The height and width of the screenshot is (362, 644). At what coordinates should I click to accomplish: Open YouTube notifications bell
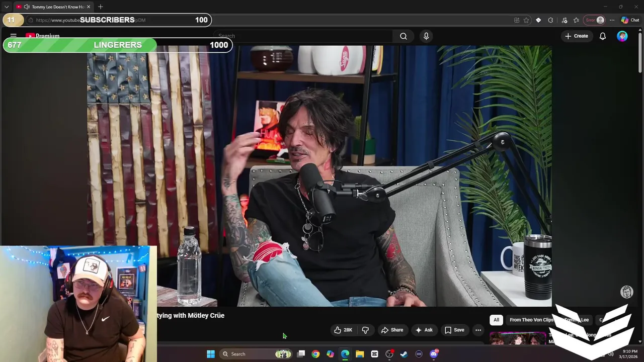click(602, 36)
